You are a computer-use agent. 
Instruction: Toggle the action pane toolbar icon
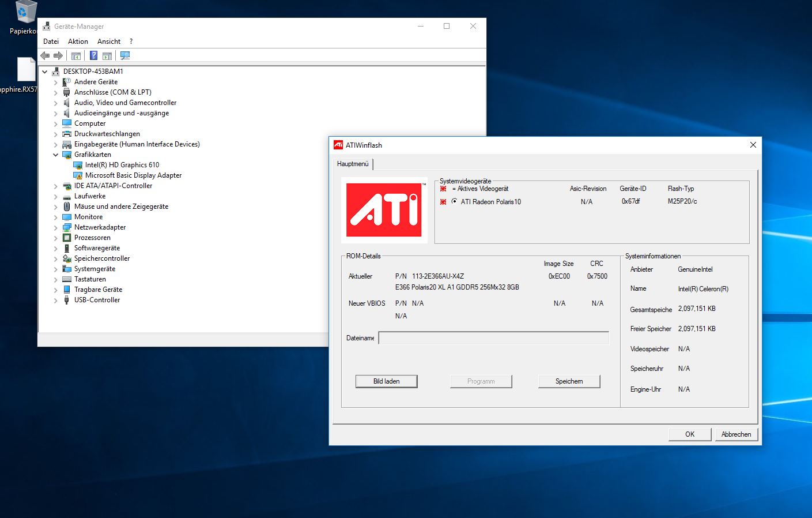pos(107,56)
